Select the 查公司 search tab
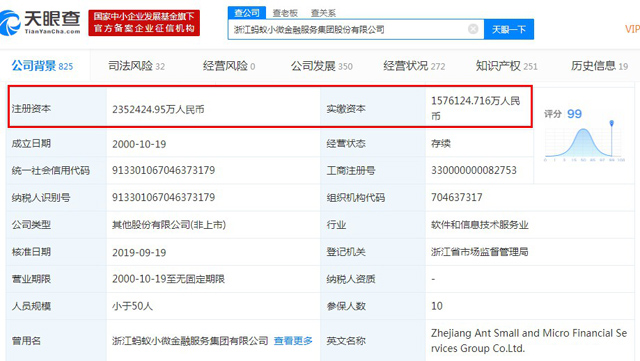 click(247, 13)
